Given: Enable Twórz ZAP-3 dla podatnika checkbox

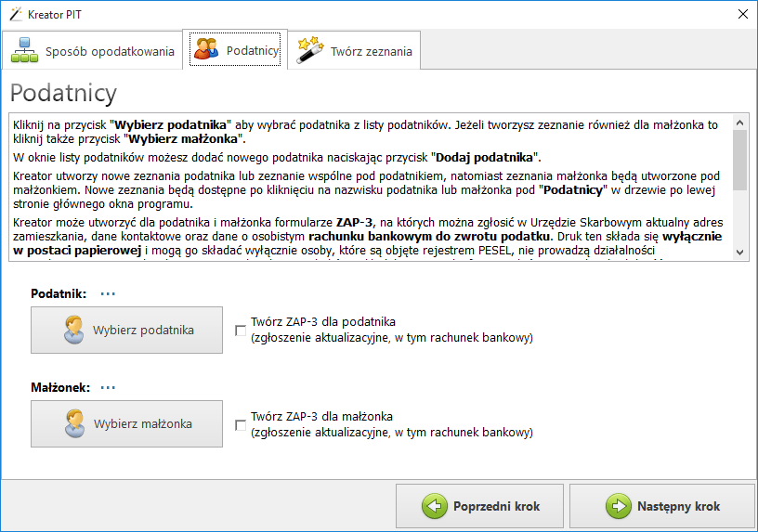Looking at the screenshot, I should coord(242,331).
